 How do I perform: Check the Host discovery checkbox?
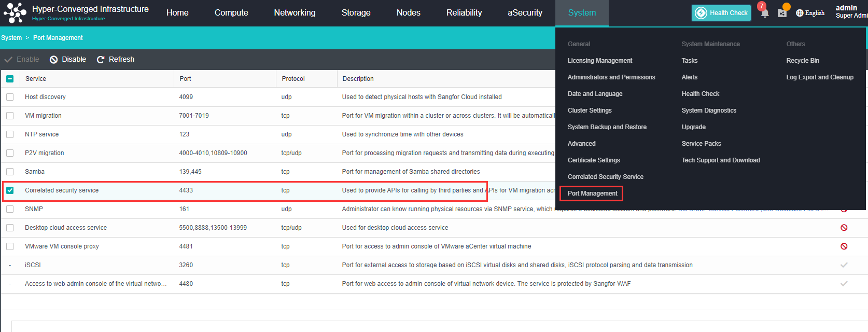tap(10, 97)
